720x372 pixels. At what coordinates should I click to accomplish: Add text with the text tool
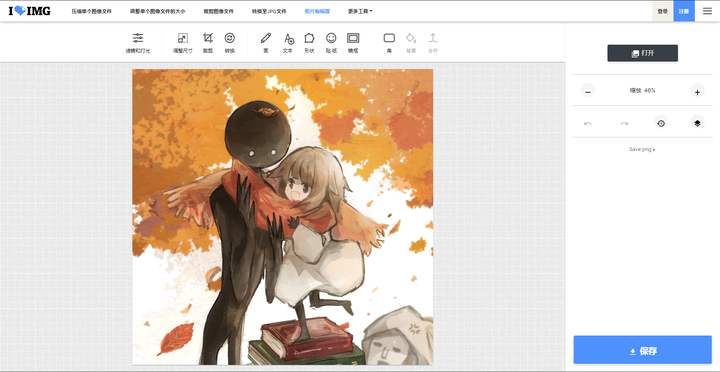(288, 43)
